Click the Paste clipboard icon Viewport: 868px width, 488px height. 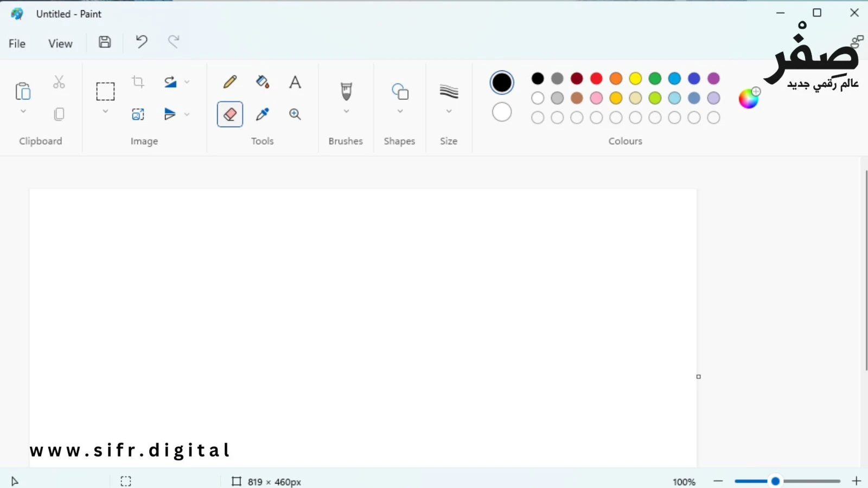pos(23,91)
